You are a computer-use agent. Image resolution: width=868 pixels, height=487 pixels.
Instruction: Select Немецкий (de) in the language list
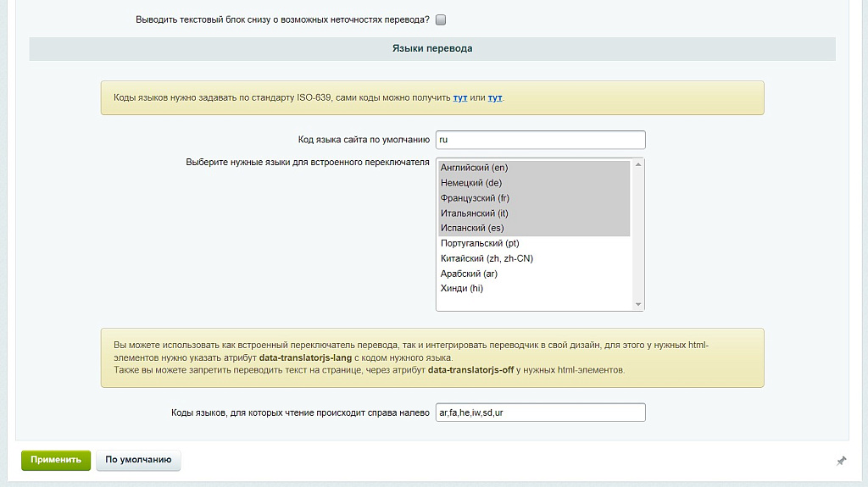[471, 183]
